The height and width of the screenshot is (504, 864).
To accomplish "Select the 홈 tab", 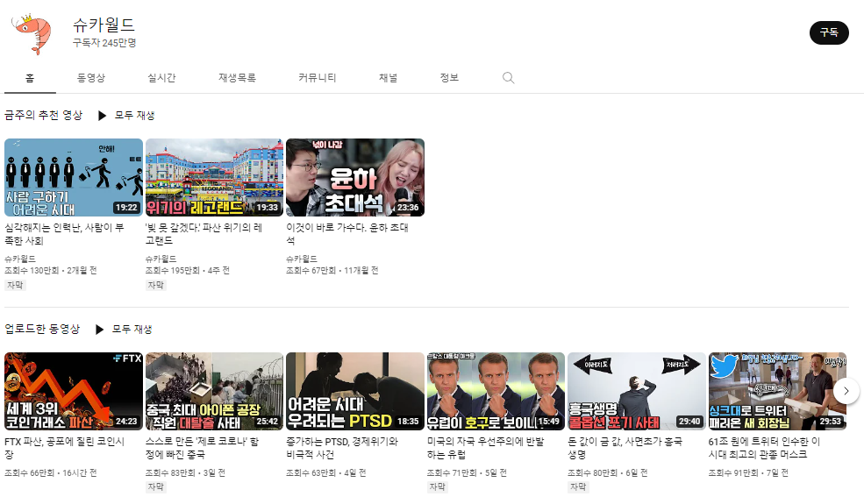I will click(30, 78).
